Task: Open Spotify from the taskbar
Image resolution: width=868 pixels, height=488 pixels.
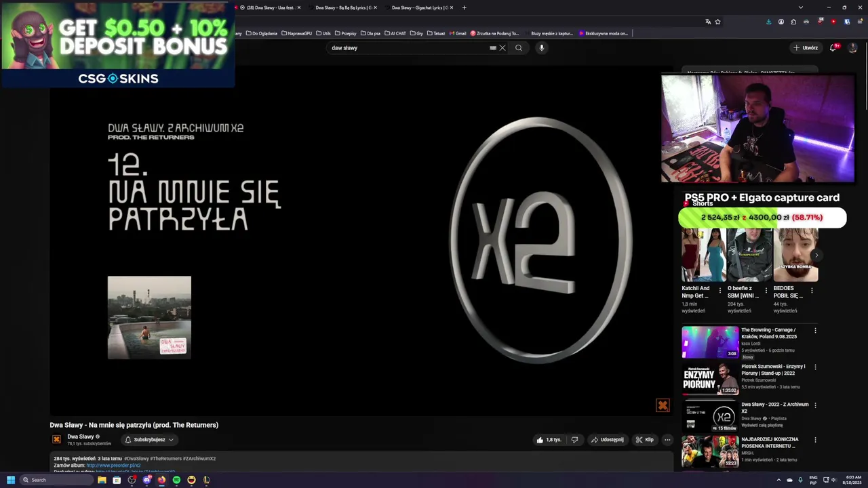Action: click(176, 480)
